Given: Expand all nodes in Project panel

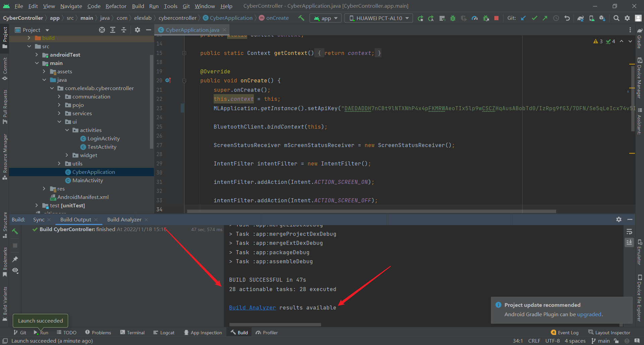Looking at the screenshot, I should point(113,30).
